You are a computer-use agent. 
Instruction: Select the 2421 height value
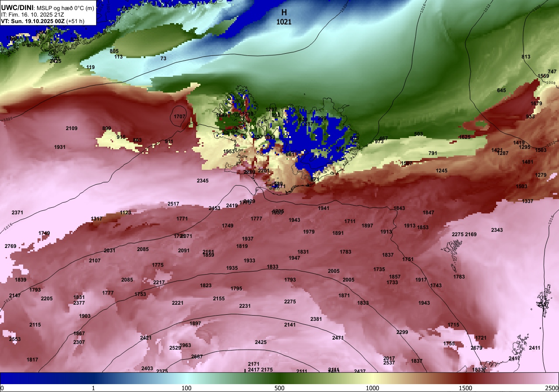146,338
